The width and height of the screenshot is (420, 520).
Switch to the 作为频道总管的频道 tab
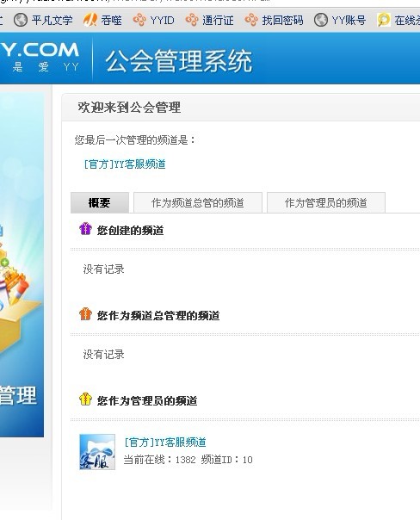198,202
